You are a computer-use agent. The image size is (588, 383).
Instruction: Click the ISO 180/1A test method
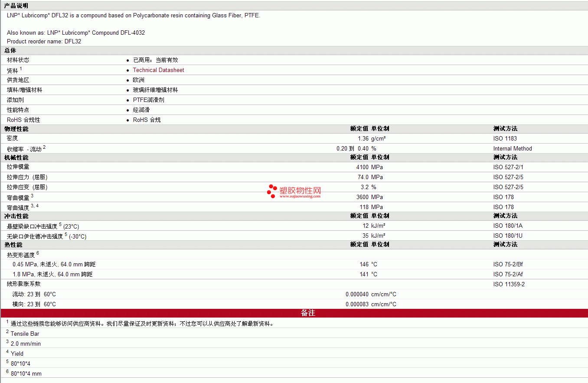508,226
